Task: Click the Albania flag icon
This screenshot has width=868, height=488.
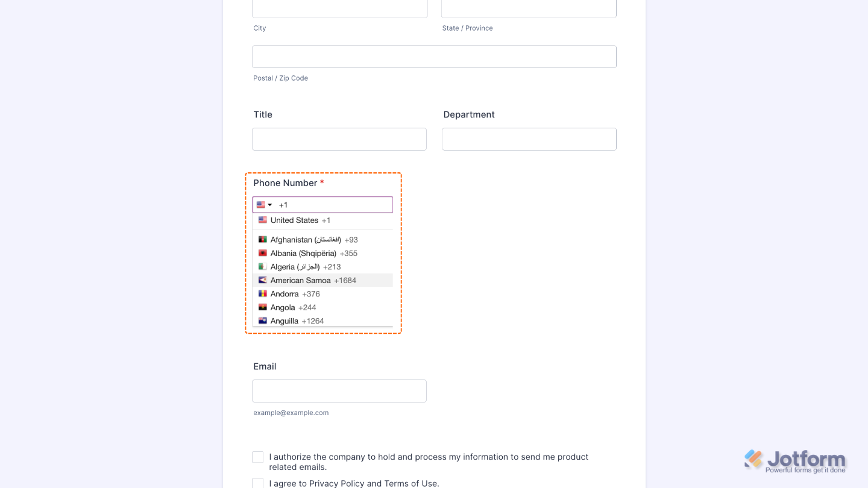Action: 263,253
